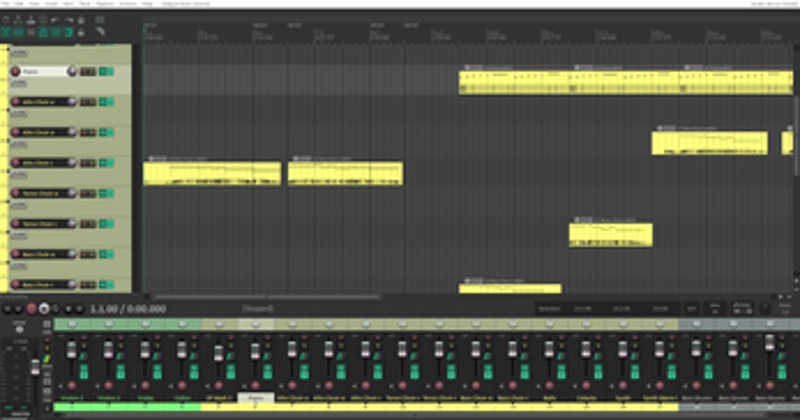800x420 pixels.
Task: Open Project settings from the toolbar
Action: [x=43, y=20]
